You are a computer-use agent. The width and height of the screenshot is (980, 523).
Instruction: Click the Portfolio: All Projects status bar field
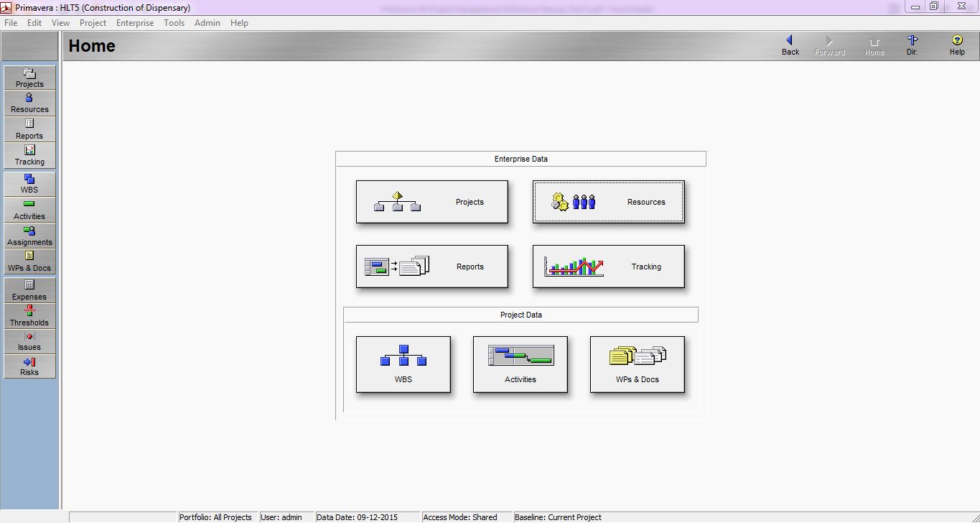(216, 517)
